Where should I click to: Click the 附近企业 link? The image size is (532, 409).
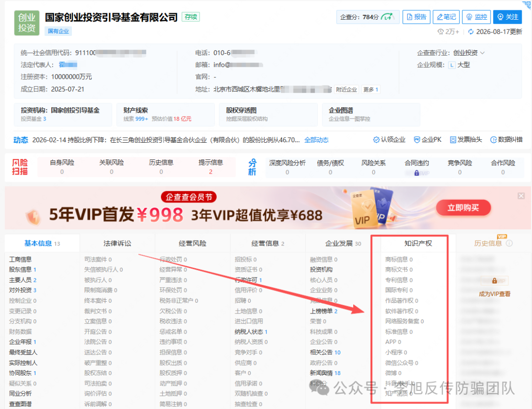[346, 90]
